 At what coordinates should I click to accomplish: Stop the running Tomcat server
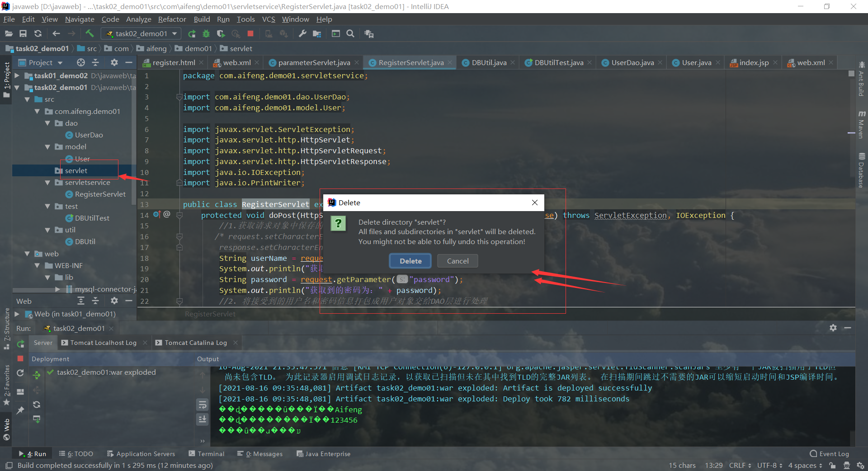click(250, 33)
